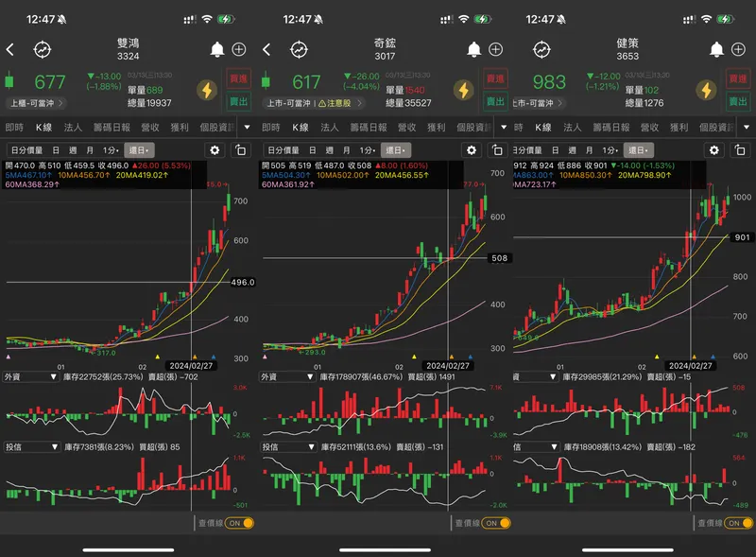Tap the lightning quick-order icon for 雙鴻
The image size is (756, 557).
[207, 90]
